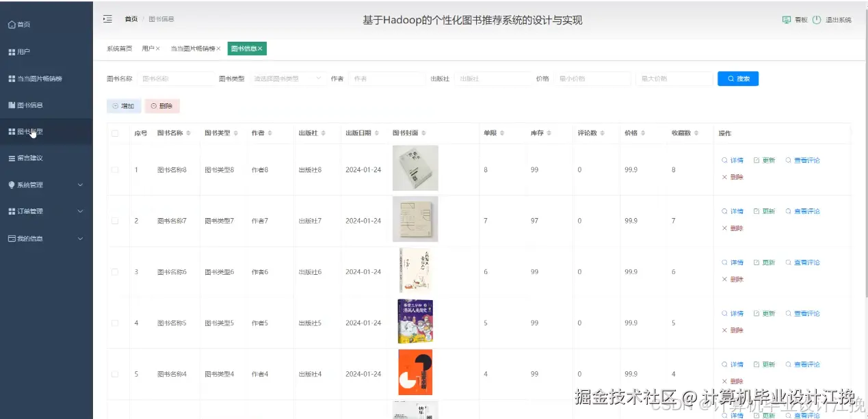Open the 图书类型 select dropdown

point(287,79)
